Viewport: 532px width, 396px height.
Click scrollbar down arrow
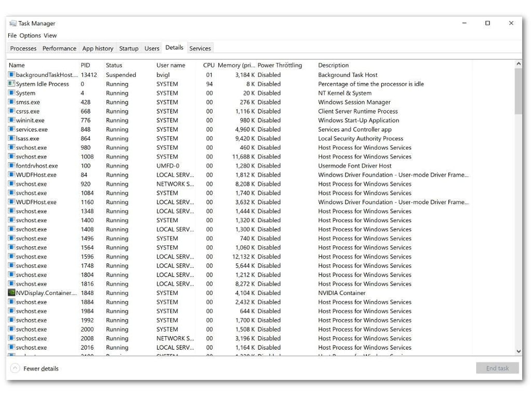pos(518,351)
